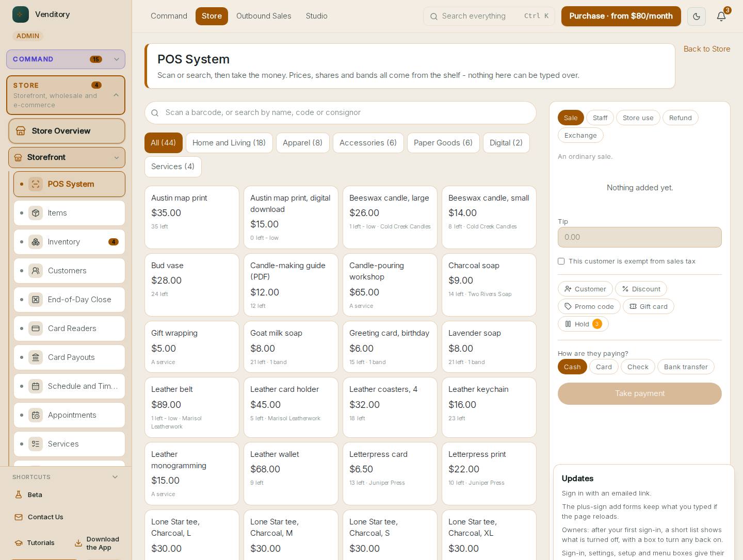Click the barcode search field
743x560 pixels.
pyautogui.click(x=341, y=112)
